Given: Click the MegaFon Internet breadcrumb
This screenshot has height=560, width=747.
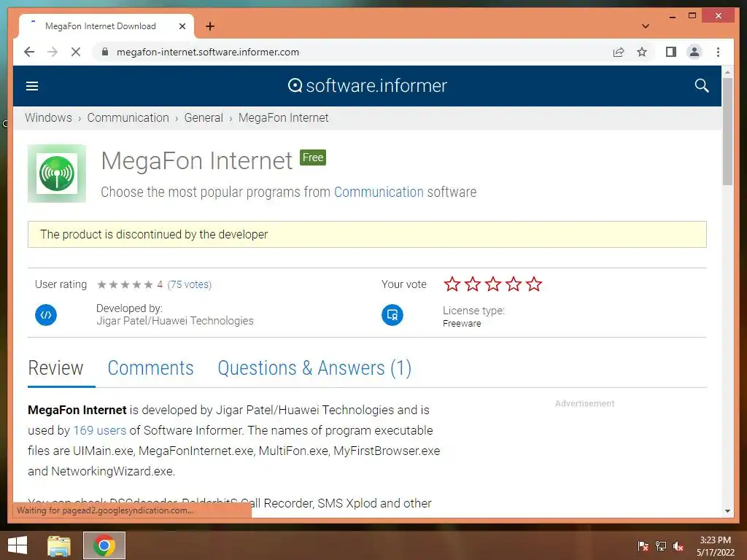Looking at the screenshot, I should [284, 117].
